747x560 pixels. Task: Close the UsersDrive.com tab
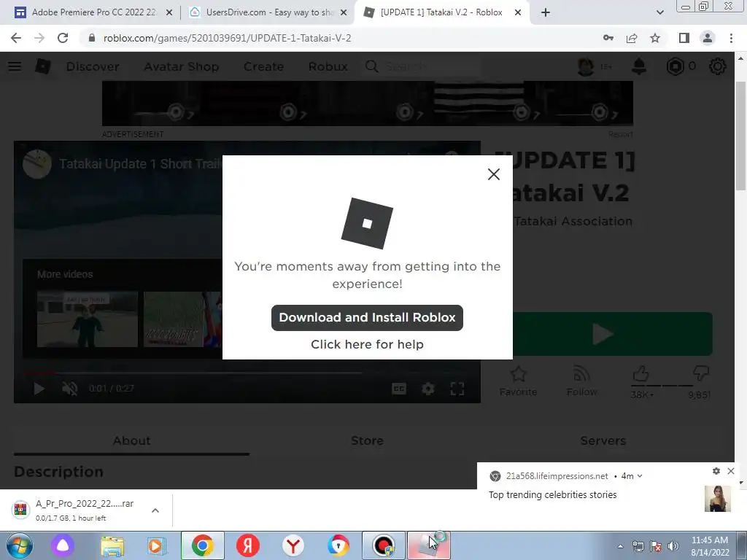click(x=344, y=13)
